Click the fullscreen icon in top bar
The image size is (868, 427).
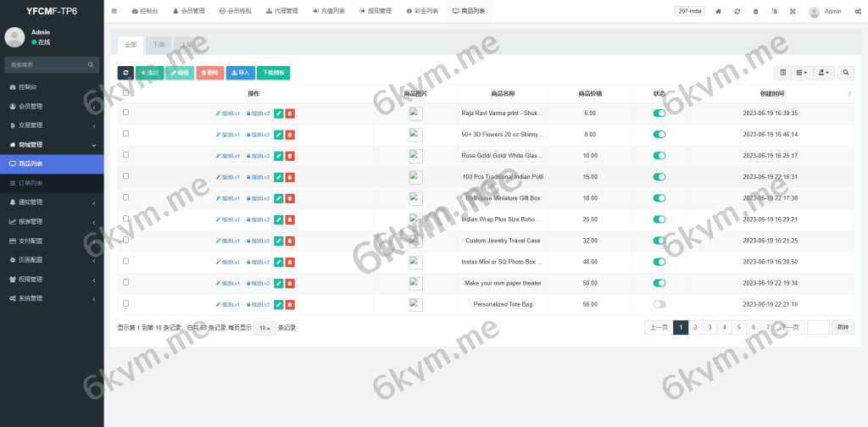(x=793, y=12)
